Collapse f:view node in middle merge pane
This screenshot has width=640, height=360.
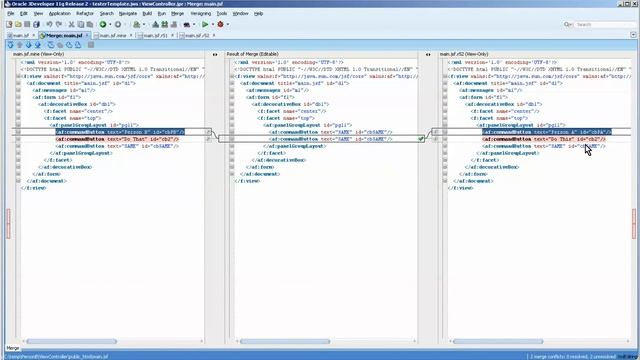[x=232, y=76]
